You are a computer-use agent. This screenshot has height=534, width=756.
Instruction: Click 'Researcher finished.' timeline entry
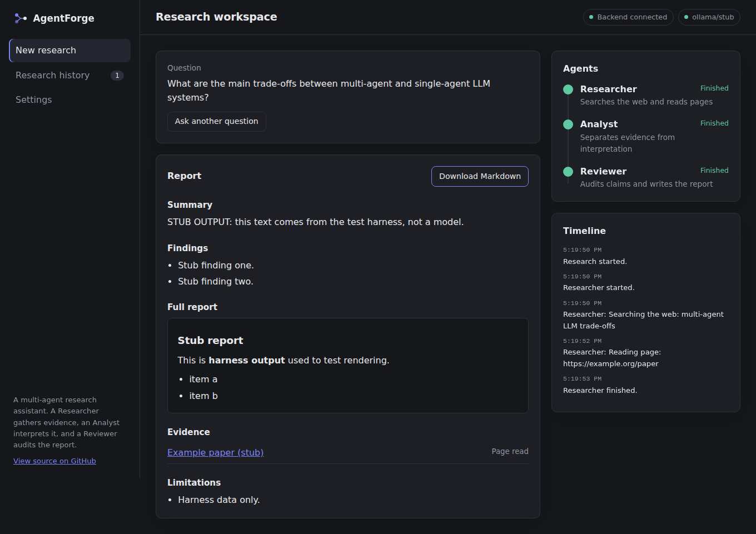[600, 390]
